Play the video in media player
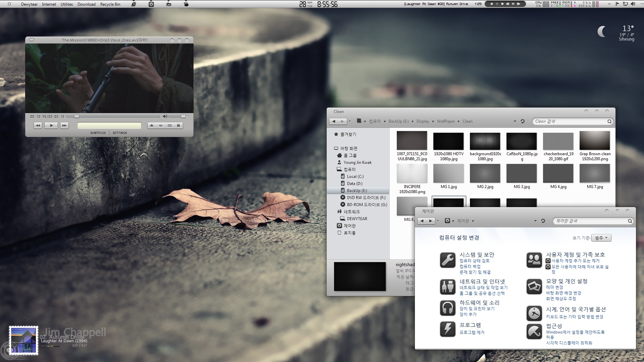Image resolution: width=644 pixels, height=362 pixels. pos(51,125)
